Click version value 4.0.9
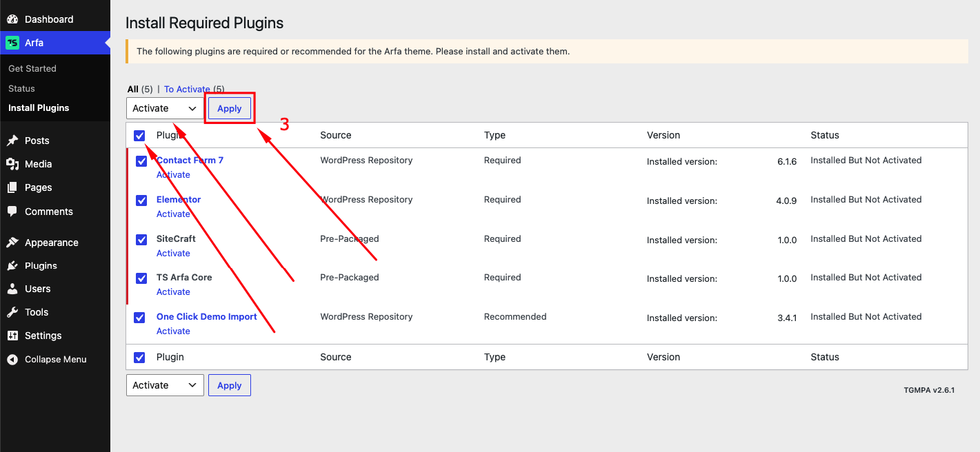 (786, 201)
